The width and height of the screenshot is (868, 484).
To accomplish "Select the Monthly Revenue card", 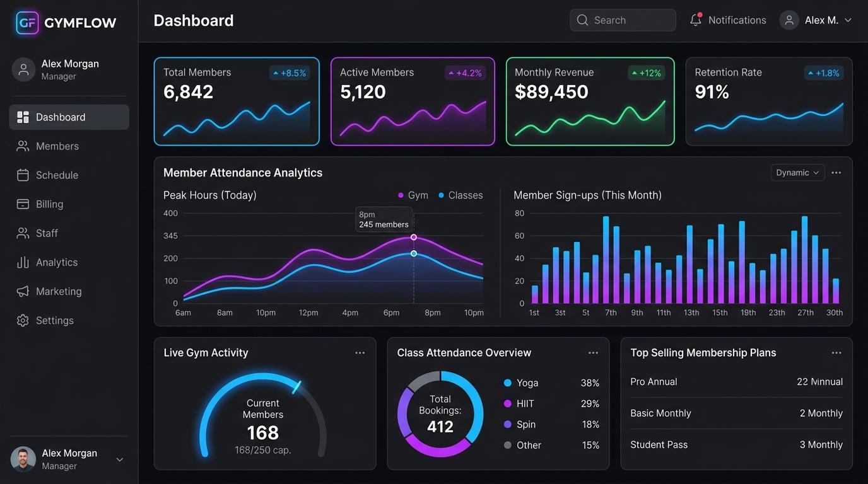I will tap(590, 101).
